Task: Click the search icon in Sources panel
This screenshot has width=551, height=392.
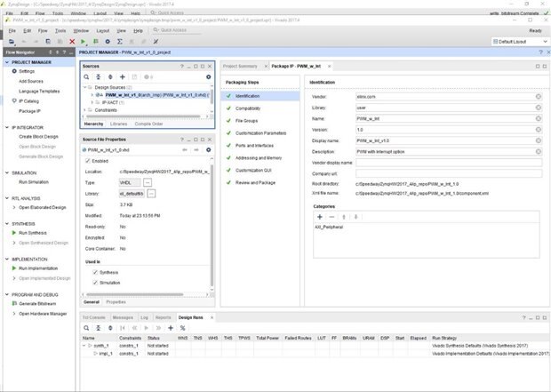Action: [x=86, y=76]
